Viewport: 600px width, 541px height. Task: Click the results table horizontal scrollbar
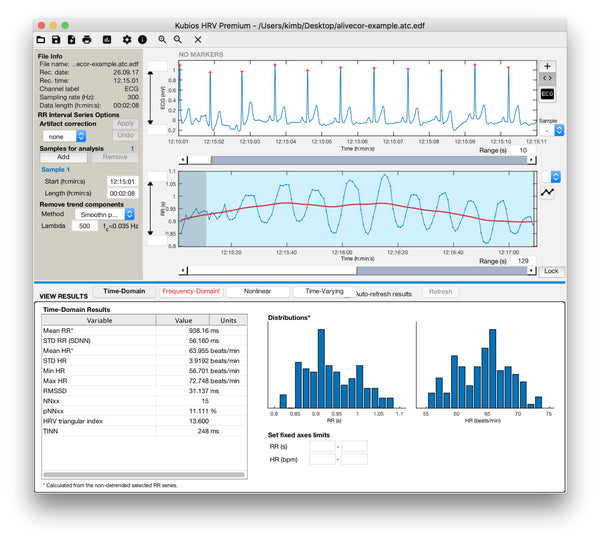tap(144, 474)
